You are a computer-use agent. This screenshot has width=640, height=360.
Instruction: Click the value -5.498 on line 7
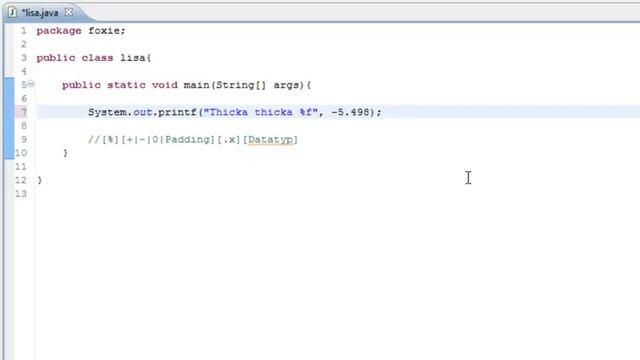350,112
